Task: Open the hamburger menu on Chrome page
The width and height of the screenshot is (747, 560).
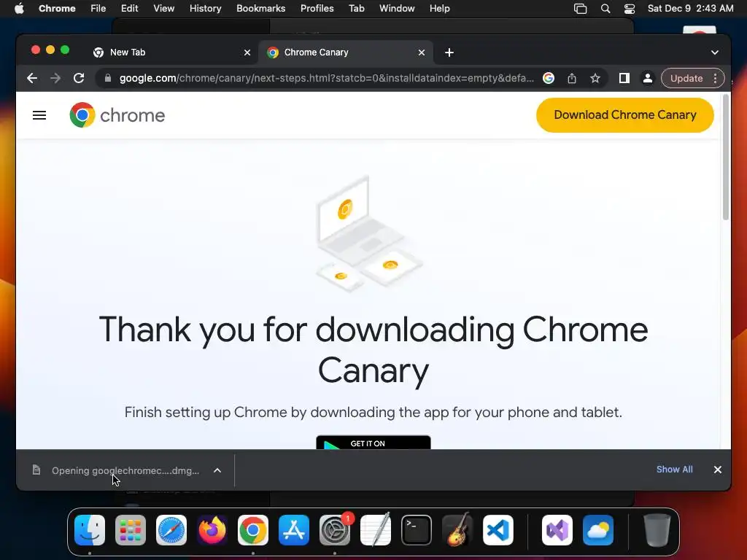Action: (39, 115)
